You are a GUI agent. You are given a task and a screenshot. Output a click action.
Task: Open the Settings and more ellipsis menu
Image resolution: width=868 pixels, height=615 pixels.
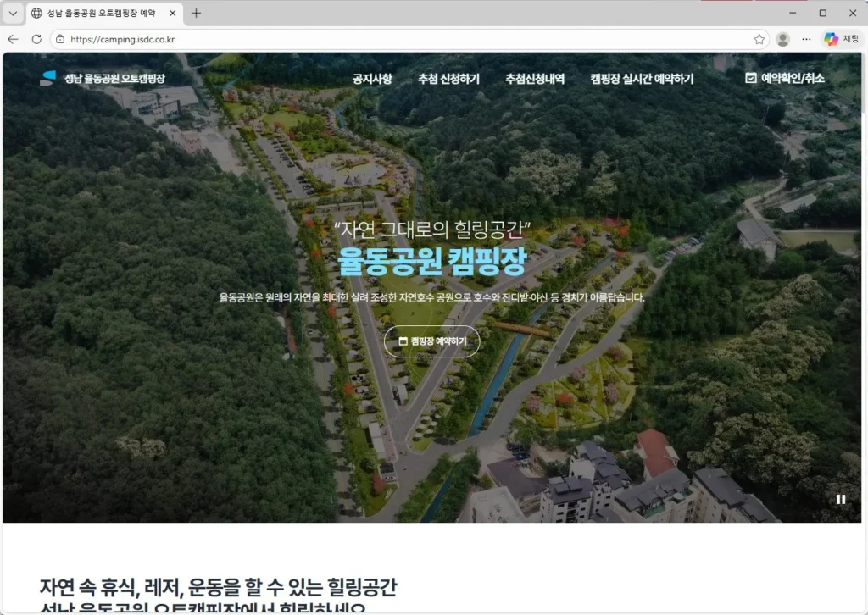tap(806, 39)
